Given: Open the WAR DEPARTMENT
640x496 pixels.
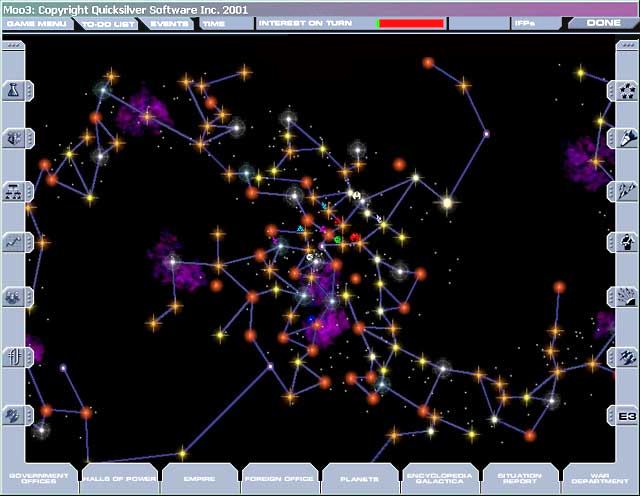Looking at the screenshot, I should [x=600, y=478].
